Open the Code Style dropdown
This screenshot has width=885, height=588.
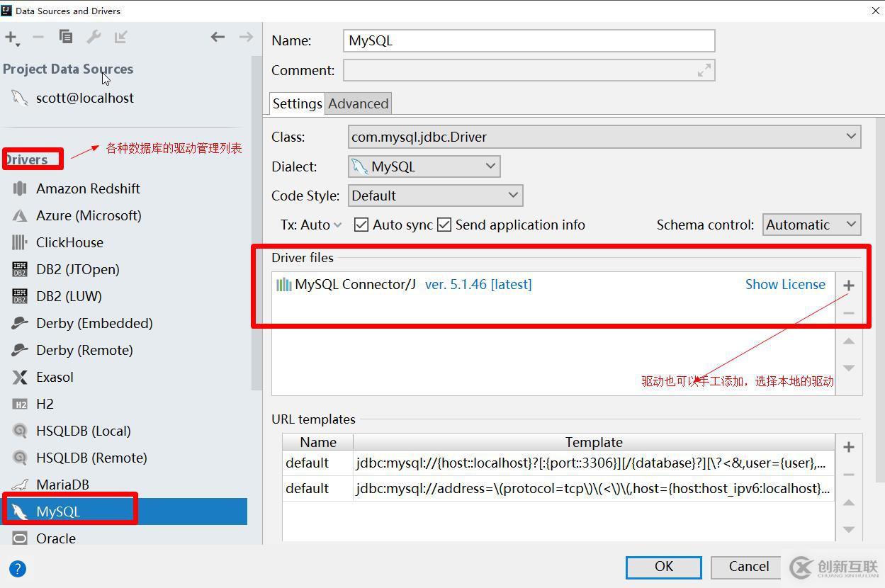click(x=435, y=196)
